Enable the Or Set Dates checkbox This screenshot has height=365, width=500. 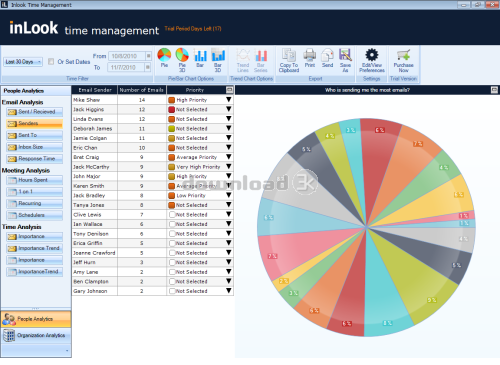tap(51, 62)
